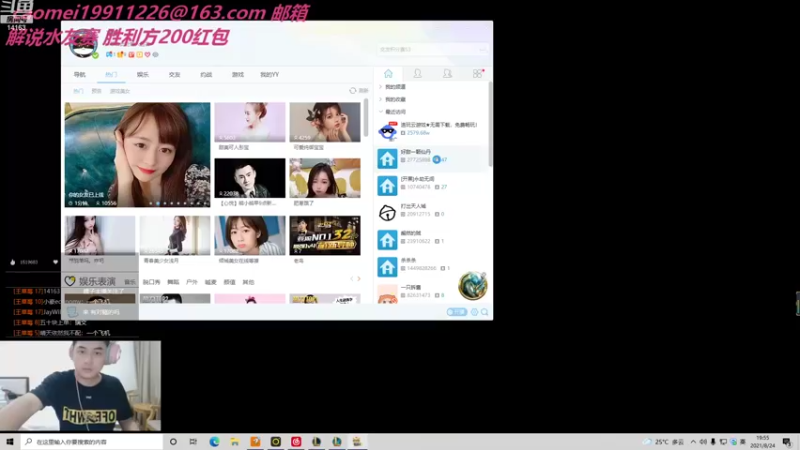The image size is (800, 450).
Task: Open the house icon for channel 23910622
Action: [387, 239]
